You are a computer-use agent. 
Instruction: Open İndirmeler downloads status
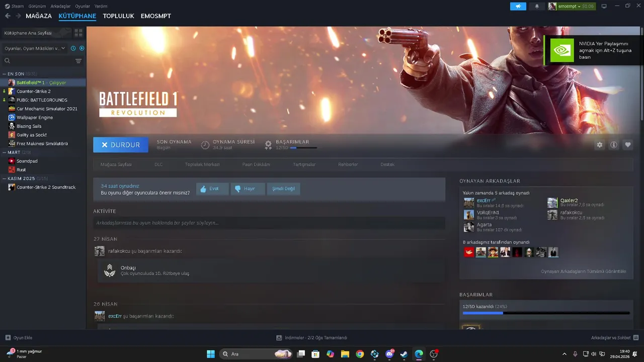coord(312,338)
